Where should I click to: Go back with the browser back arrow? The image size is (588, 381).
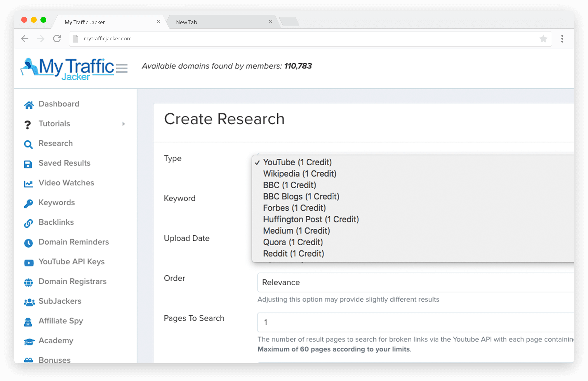point(25,38)
